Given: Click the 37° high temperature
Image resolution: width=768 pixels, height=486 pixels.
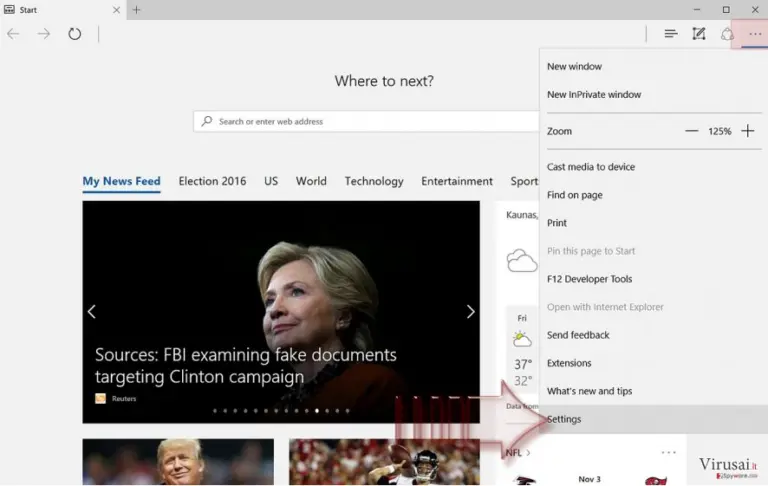Looking at the screenshot, I should [x=523, y=364].
